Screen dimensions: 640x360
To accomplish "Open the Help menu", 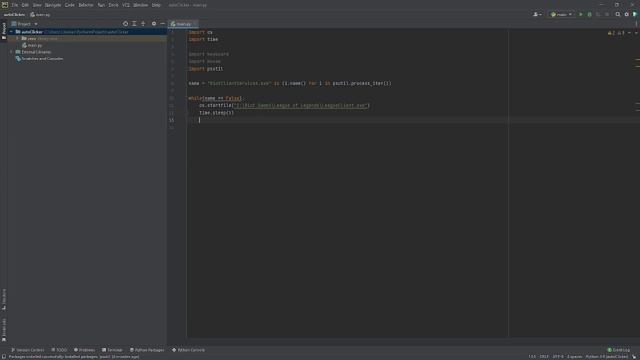I will click(156, 5).
